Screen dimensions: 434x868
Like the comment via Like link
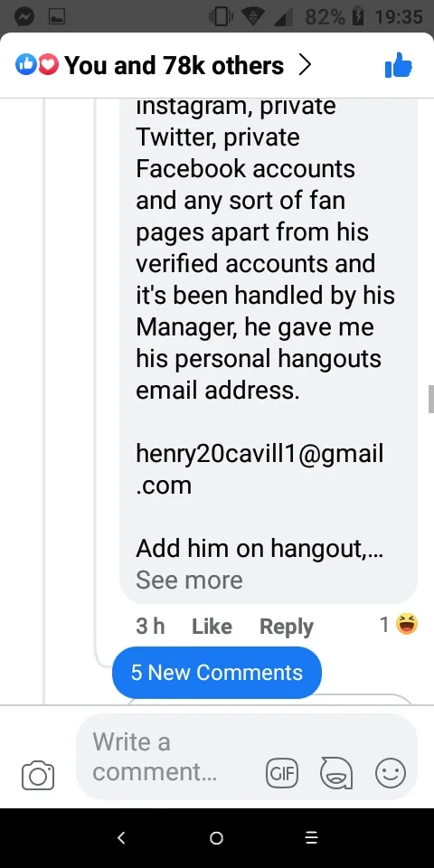(x=212, y=626)
